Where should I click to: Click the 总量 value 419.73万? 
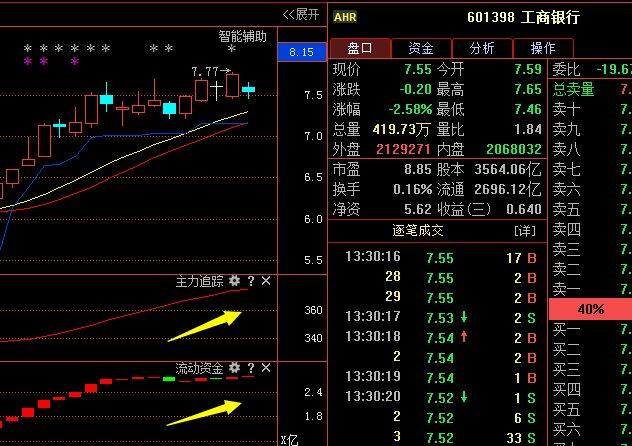tap(401, 129)
